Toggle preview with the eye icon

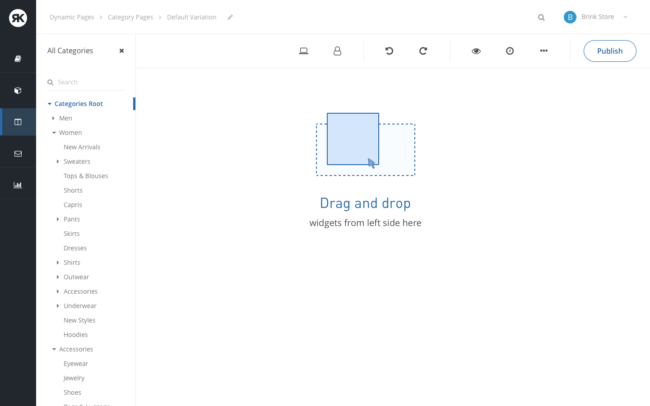click(x=476, y=51)
